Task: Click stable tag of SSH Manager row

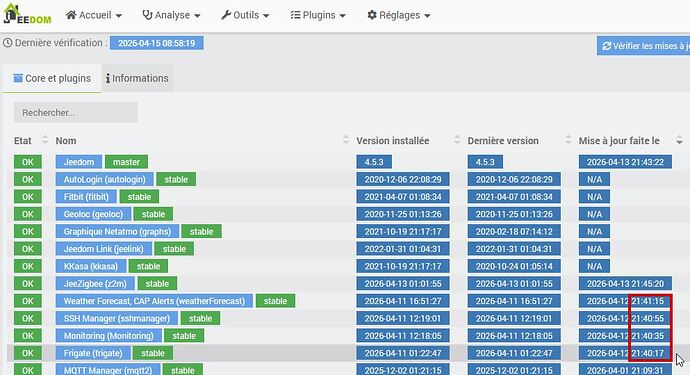Action: pyautogui.click(x=200, y=319)
